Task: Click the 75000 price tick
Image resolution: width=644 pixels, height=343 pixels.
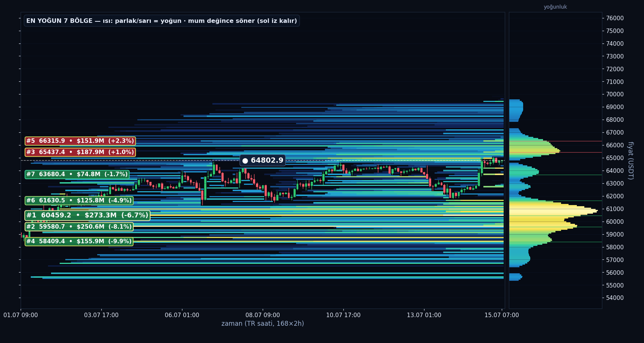Action: [615, 31]
